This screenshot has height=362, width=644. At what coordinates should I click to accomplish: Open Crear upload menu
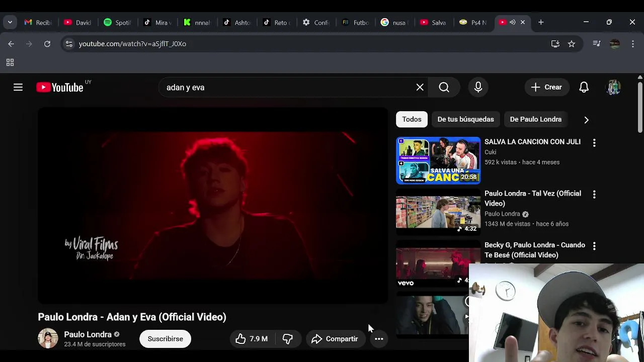point(546,87)
